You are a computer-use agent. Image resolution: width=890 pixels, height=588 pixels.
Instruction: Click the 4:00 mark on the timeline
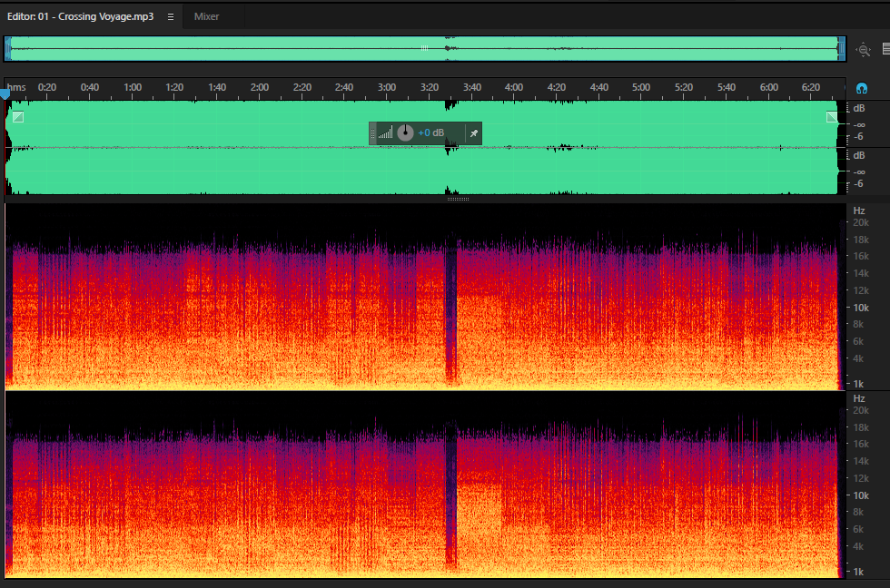(x=514, y=87)
